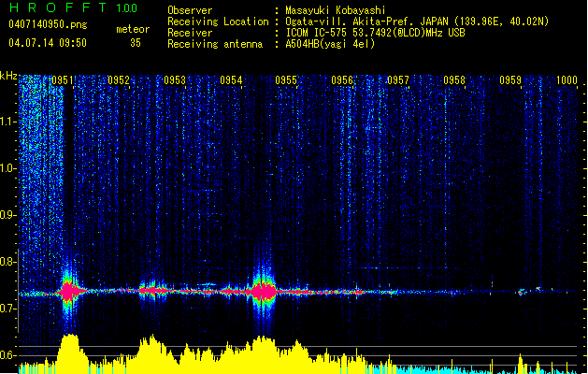Screen dimensions: 588x374
Task: Click the 1.1 kHz axis label
Action: [x=8, y=122]
